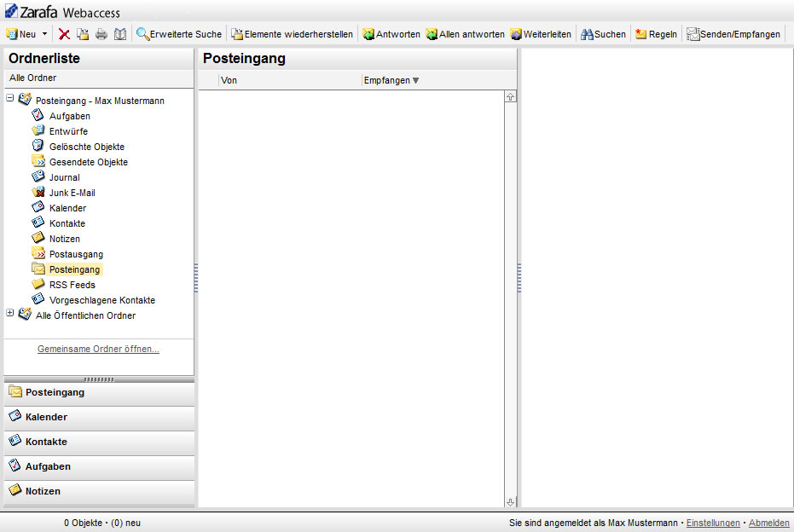Open the Journal folder in tree
The width and height of the screenshot is (794, 532).
(x=64, y=177)
